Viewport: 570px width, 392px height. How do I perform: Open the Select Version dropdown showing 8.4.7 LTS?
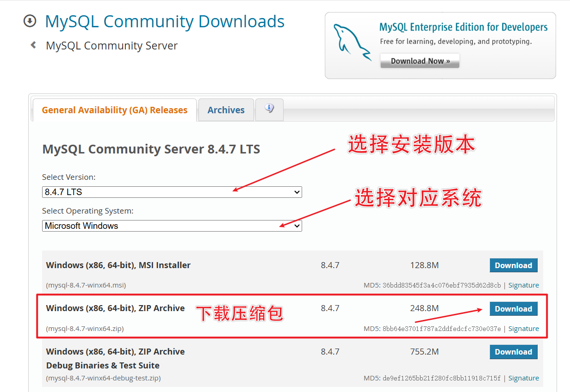click(x=172, y=192)
